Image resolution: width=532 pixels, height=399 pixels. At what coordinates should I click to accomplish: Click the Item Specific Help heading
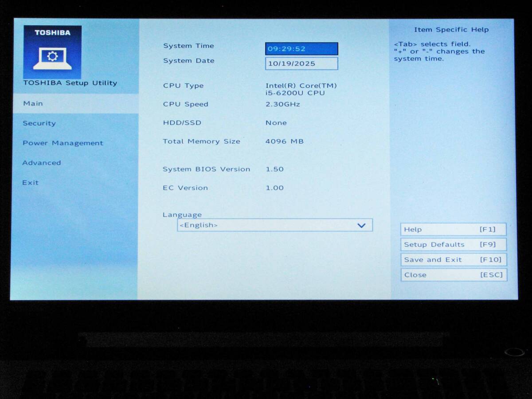point(451,30)
